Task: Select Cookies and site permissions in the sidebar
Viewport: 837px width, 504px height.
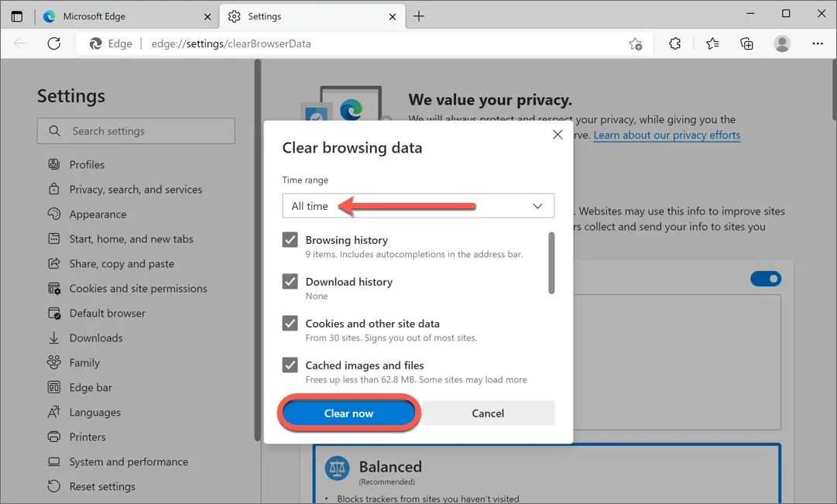Action: [x=128, y=288]
